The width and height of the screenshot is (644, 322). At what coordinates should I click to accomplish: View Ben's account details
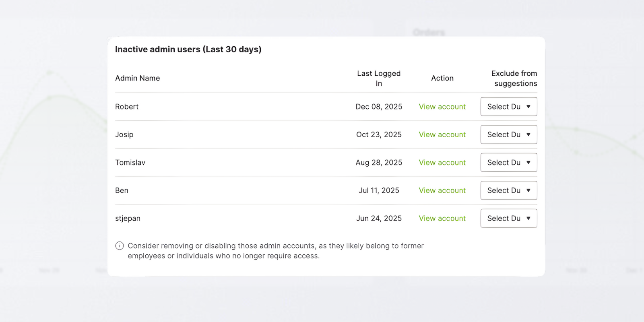click(x=442, y=190)
